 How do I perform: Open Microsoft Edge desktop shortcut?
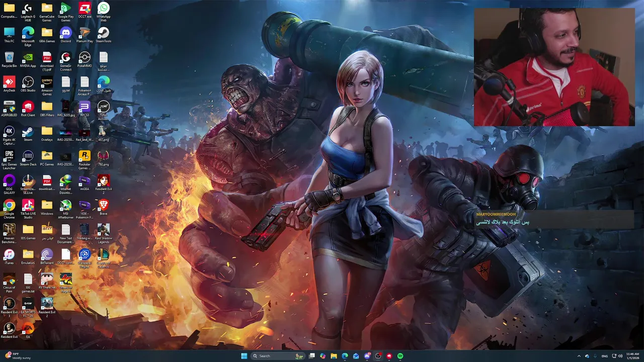tap(28, 36)
